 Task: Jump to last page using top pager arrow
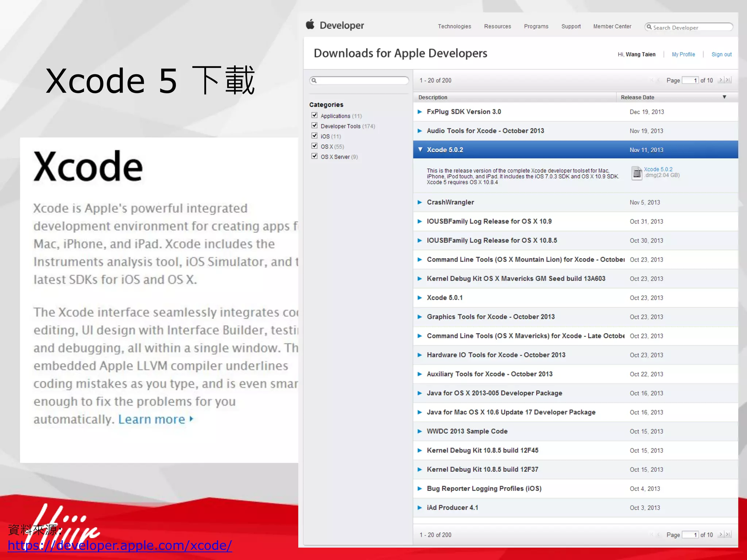(728, 80)
